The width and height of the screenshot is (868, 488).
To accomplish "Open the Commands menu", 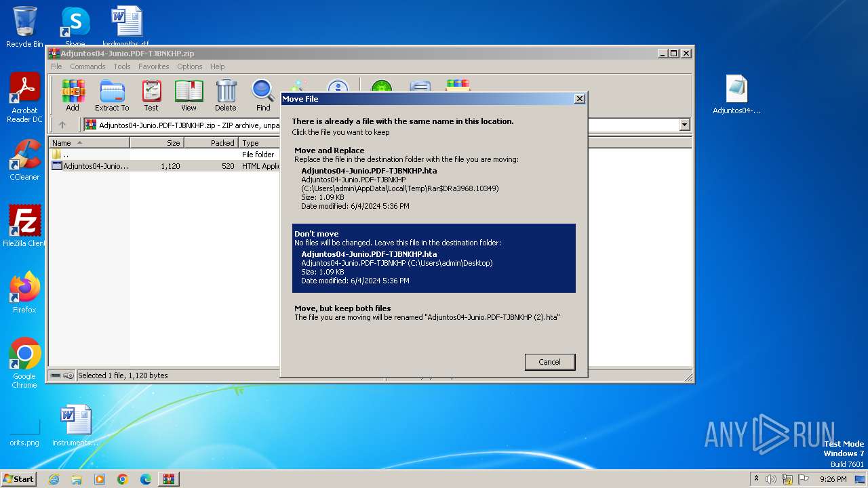I will [x=87, y=66].
